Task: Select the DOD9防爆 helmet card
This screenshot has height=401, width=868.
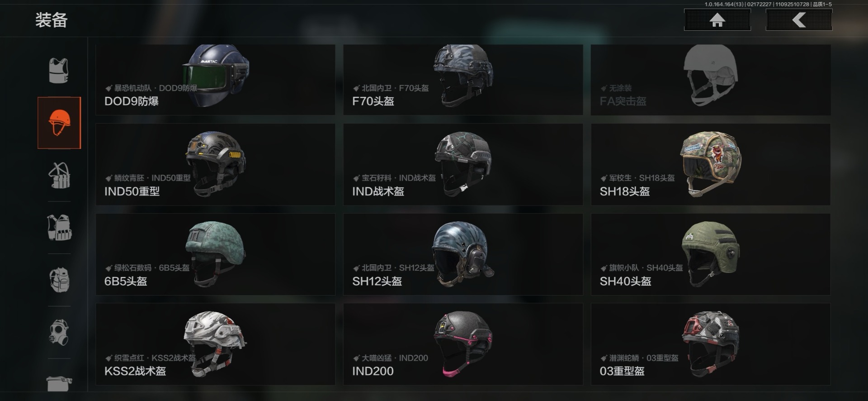Action: tap(215, 80)
